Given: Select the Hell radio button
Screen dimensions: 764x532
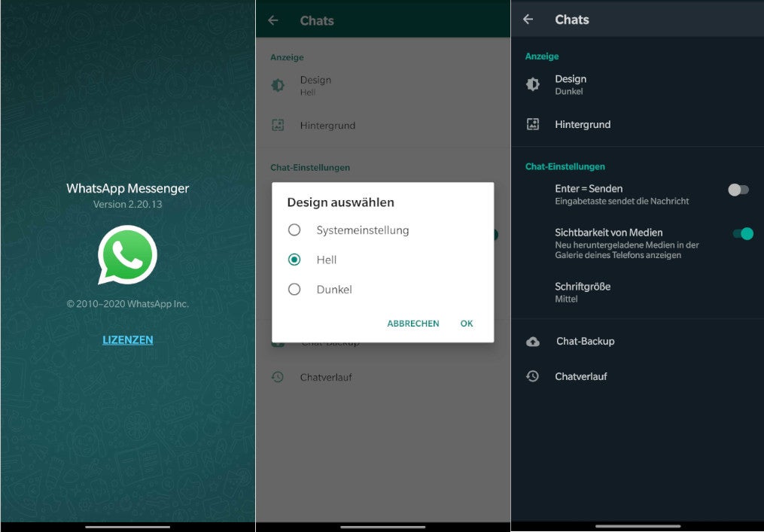Looking at the screenshot, I should (294, 260).
